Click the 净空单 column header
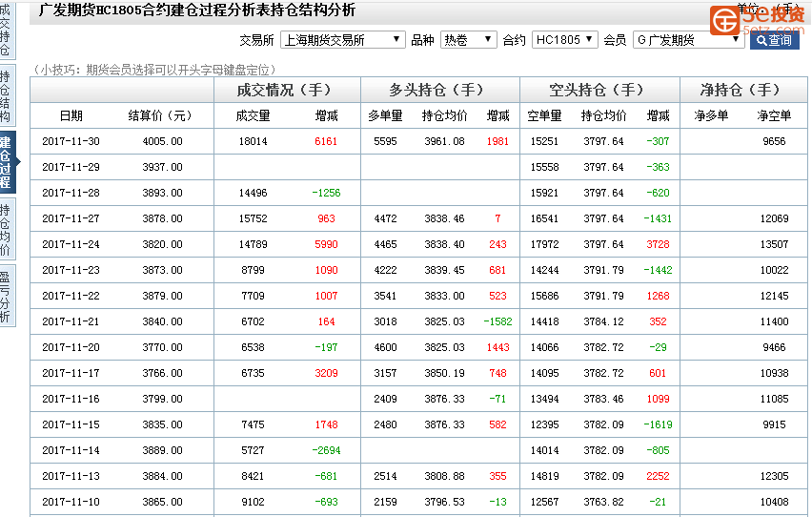Screen dimensions: 812x517 [x=774, y=115]
